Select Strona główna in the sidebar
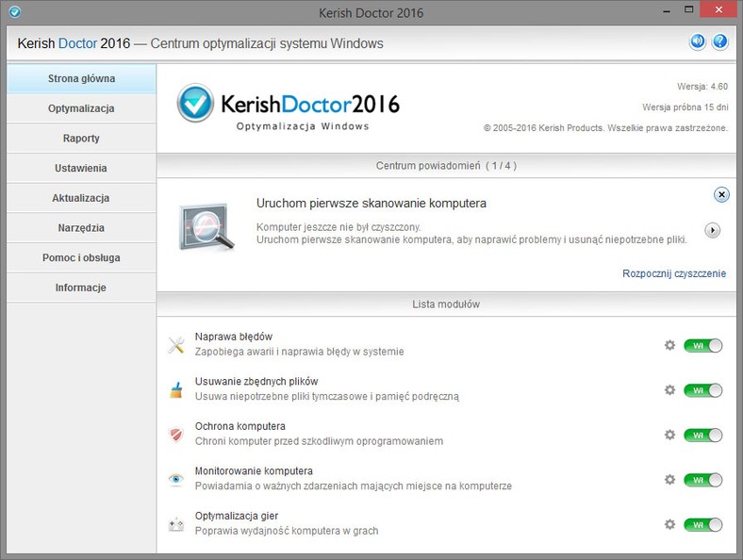Image resolution: width=743 pixels, height=560 pixels. click(81, 78)
